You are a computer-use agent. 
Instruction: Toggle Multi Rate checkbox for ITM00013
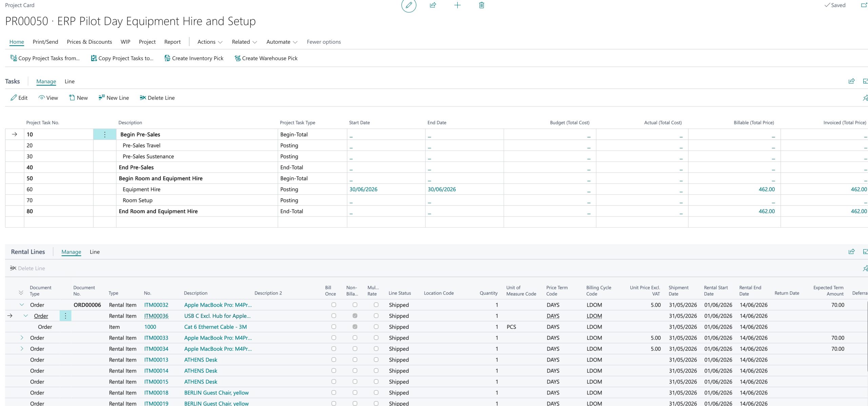376,360
